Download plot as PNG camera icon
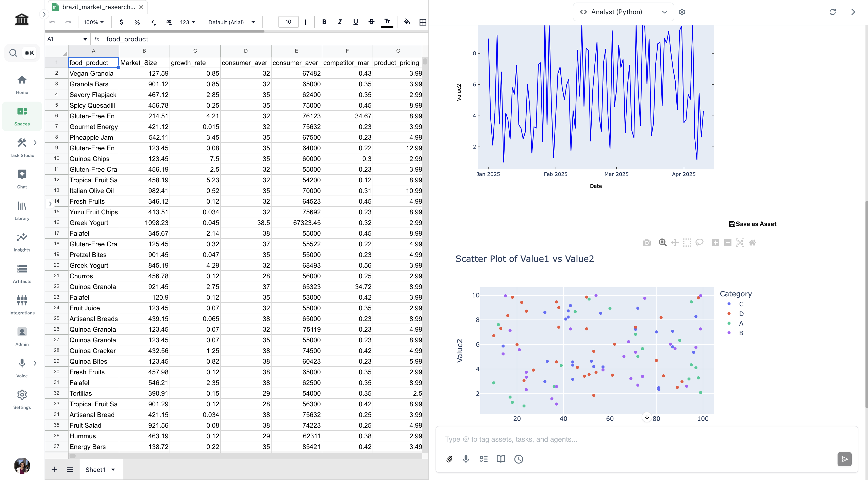The height and width of the screenshot is (480, 868). pyautogui.click(x=646, y=243)
